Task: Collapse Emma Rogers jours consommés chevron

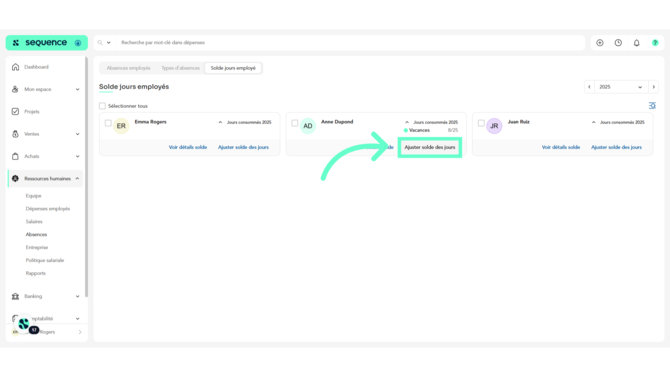Action: pos(220,122)
